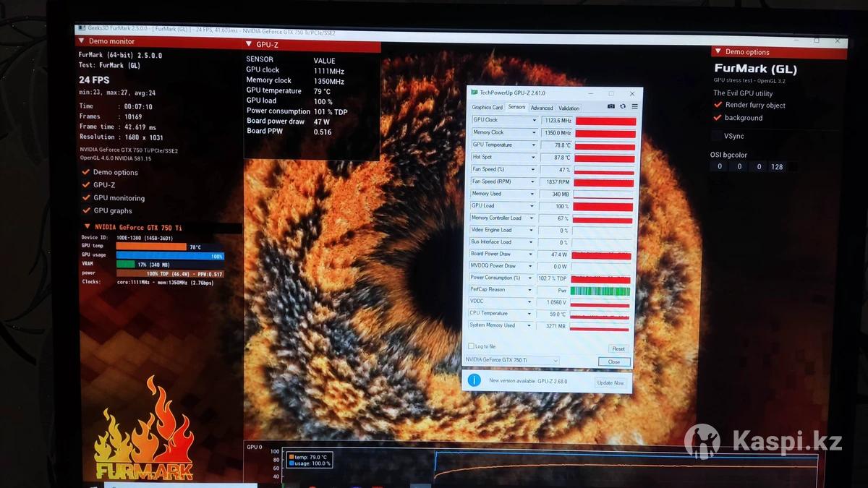Click the GPU-Z refresh icon
The height and width of the screenshot is (488, 868).
click(x=623, y=106)
